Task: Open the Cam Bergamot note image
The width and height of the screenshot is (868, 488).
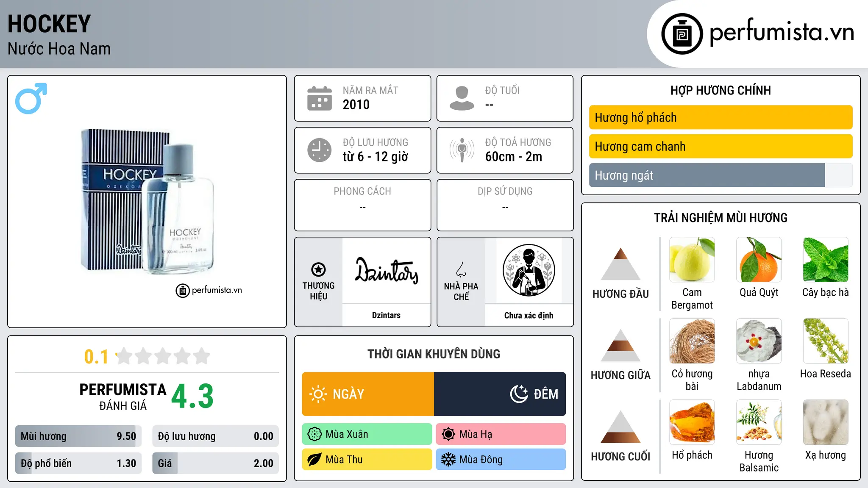Action: coord(692,260)
